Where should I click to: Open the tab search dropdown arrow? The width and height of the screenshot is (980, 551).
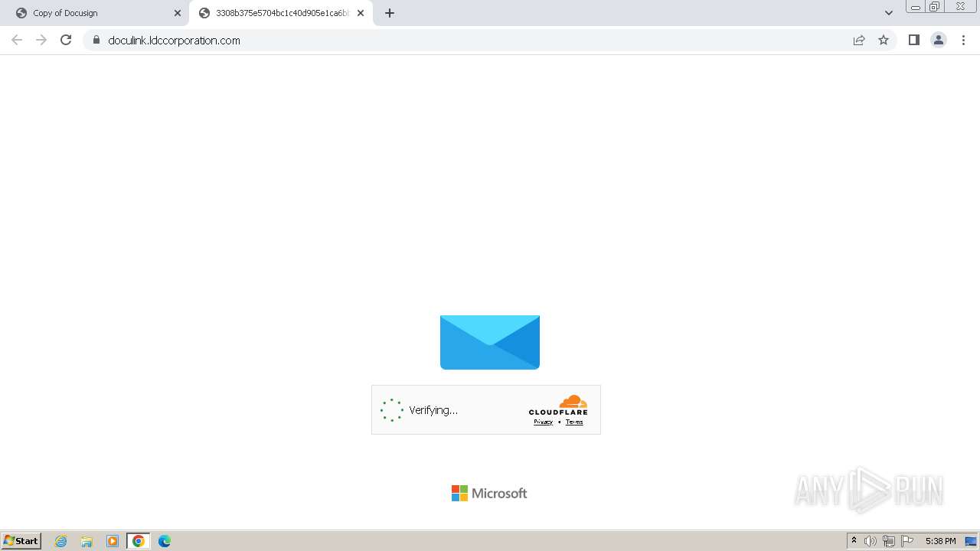[x=889, y=13]
